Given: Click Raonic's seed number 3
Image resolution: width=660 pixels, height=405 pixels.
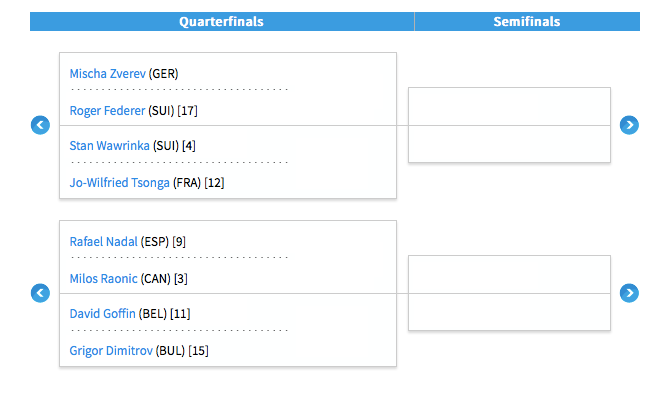Looking at the screenshot, I should tap(181, 279).
